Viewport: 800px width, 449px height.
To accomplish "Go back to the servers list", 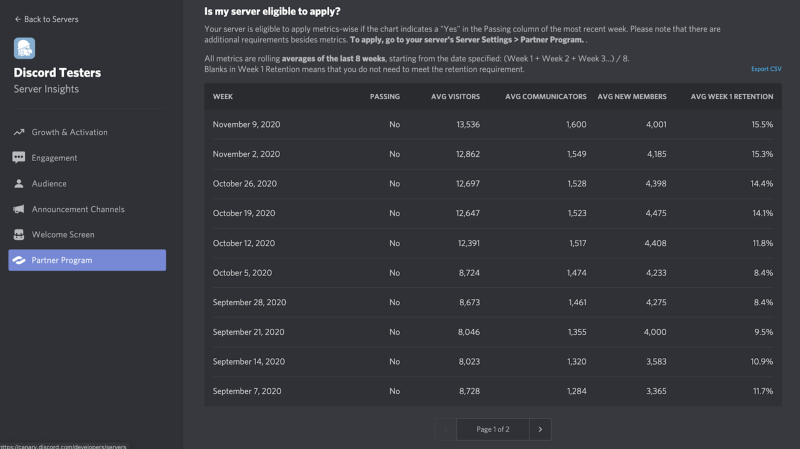I will click(46, 19).
